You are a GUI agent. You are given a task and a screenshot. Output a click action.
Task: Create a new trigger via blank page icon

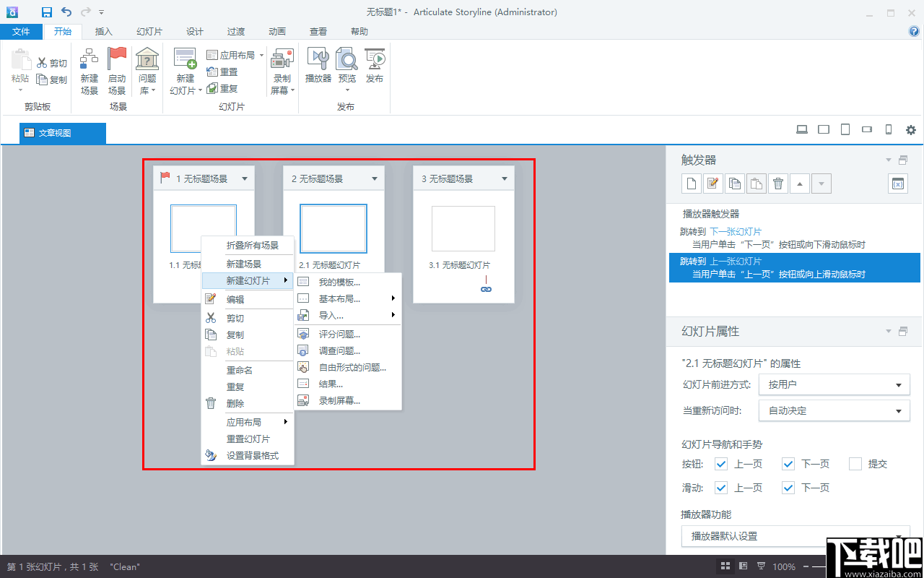tap(691, 183)
